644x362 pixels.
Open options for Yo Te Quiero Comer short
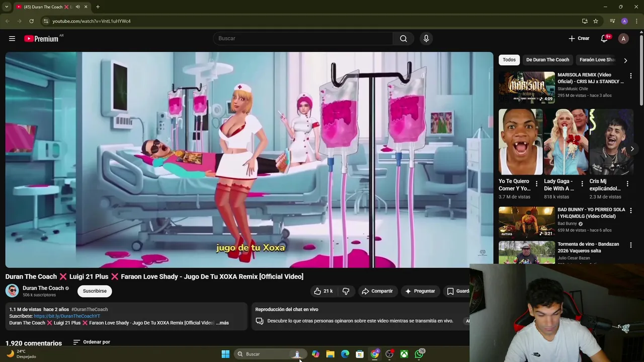pyautogui.click(x=536, y=184)
